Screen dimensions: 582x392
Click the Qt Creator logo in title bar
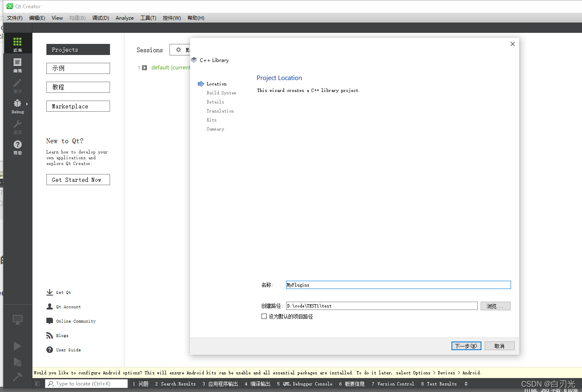[x=10, y=6]
